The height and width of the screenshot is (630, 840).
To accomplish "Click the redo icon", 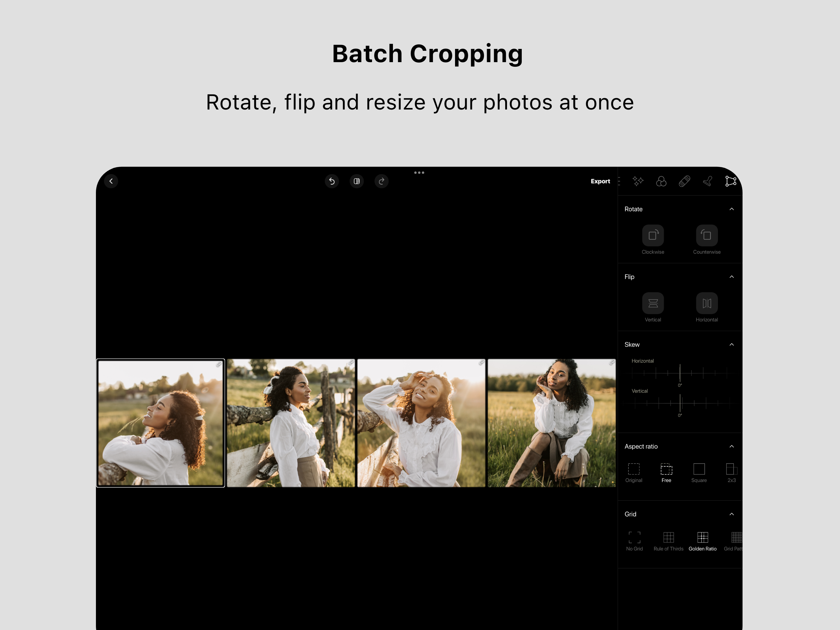I will (x=381, y=181).
